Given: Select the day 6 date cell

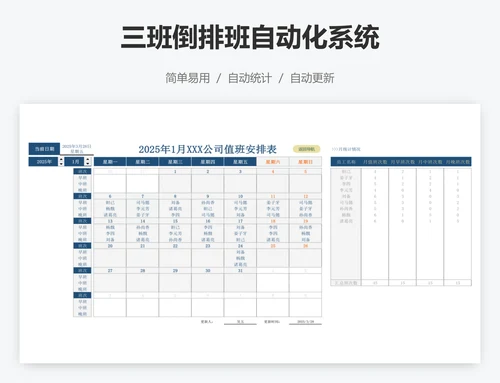Looking at the screenshot, I should [x=110, y=196].
